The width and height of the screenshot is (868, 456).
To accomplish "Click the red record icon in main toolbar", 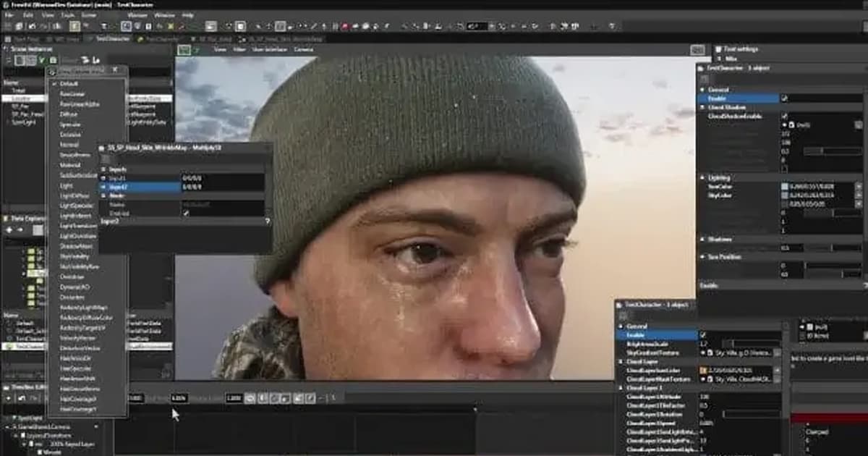I will (345, 27).
